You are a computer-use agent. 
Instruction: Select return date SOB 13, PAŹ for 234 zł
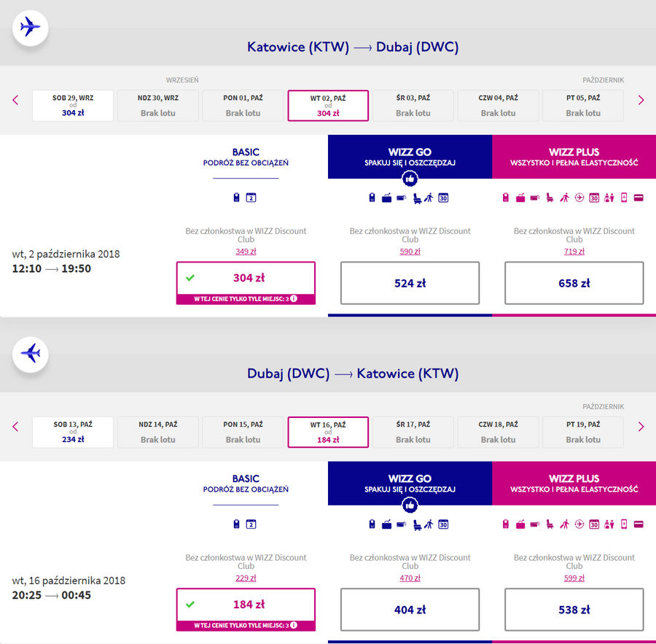(x=73, y=432)
